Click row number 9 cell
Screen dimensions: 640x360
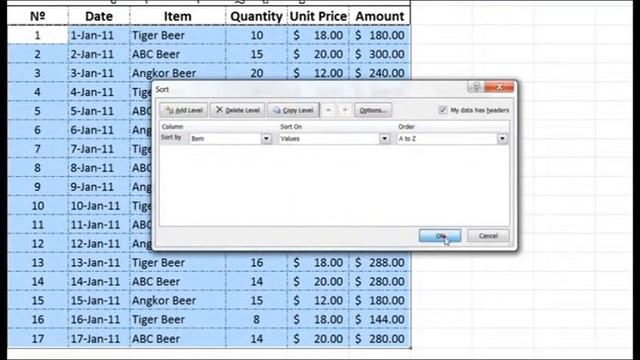pyautogui.click(x=38, y=187)
